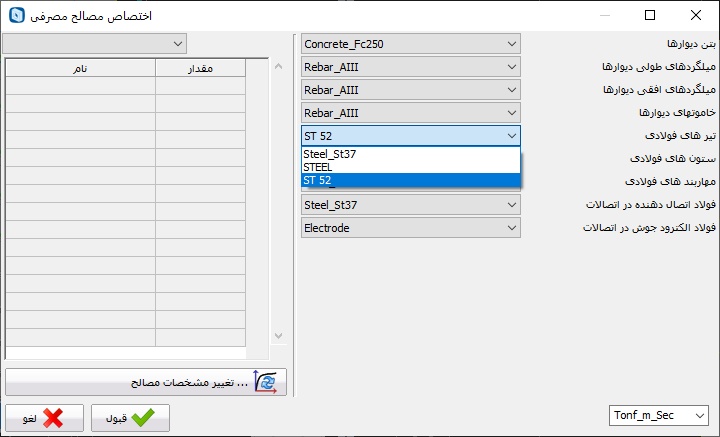Click the green checkmark accept icon
The height and width of the screenshot is (437, 720).
point(143,418)
